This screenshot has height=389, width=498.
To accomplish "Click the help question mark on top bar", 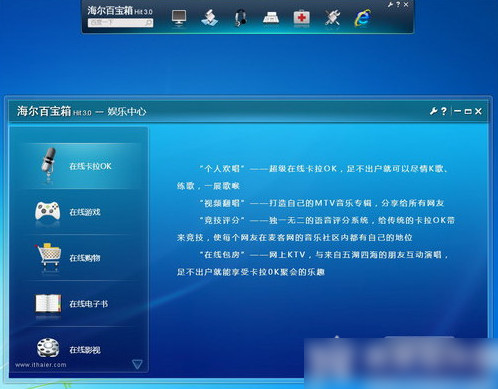I will (398, 5).
